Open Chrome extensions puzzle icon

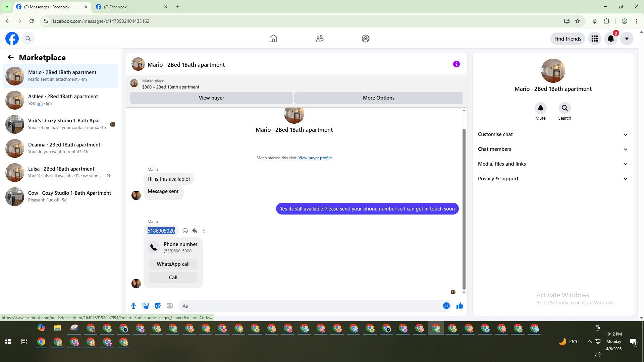click(x=607, y=21)
